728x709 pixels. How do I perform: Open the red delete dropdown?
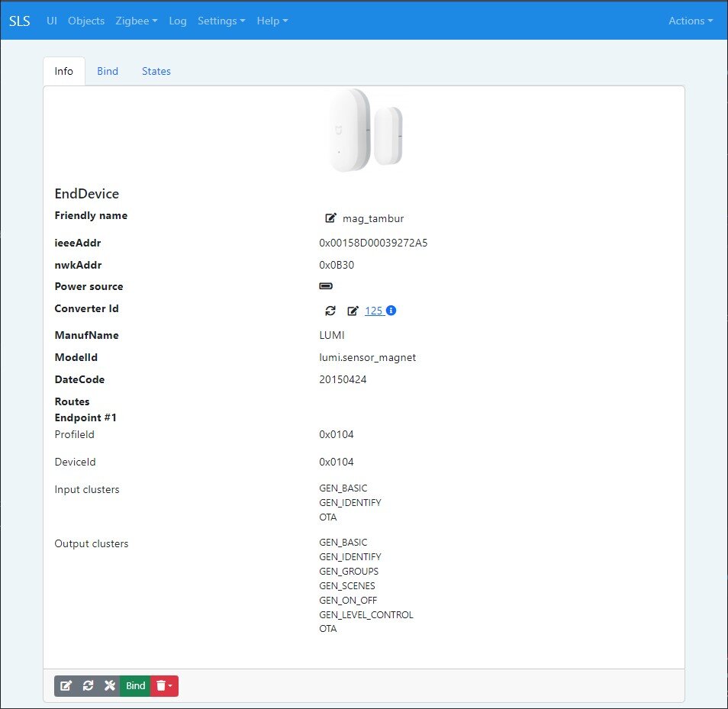[x=164, y=685]
